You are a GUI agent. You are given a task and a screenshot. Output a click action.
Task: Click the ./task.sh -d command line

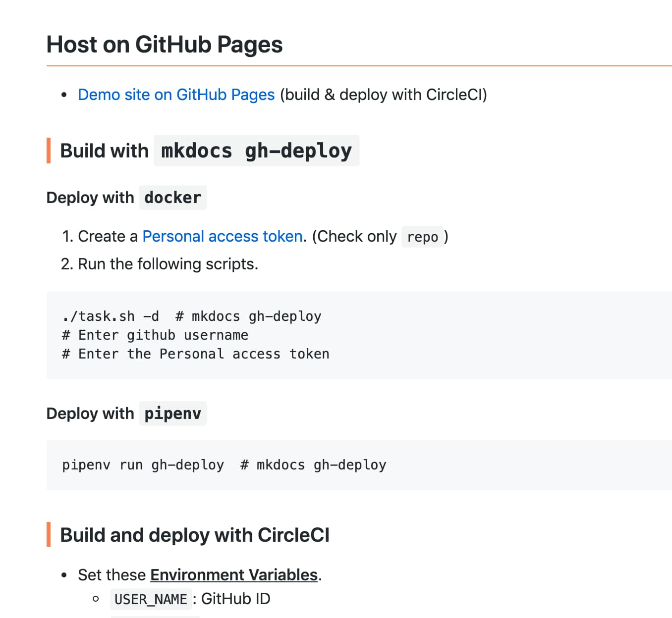click(111, 316)
